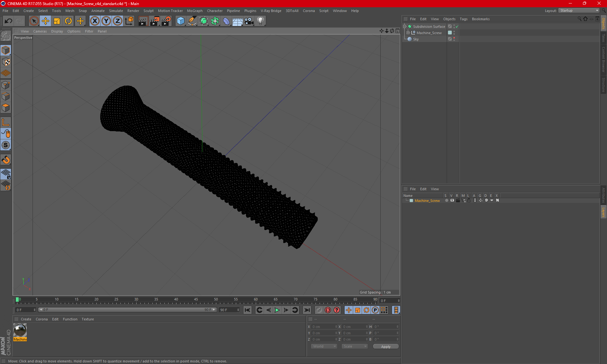The height and width of the screenshot is (364, 607).
Task: Click Apply button in coordinates
Action: [386, 347]
